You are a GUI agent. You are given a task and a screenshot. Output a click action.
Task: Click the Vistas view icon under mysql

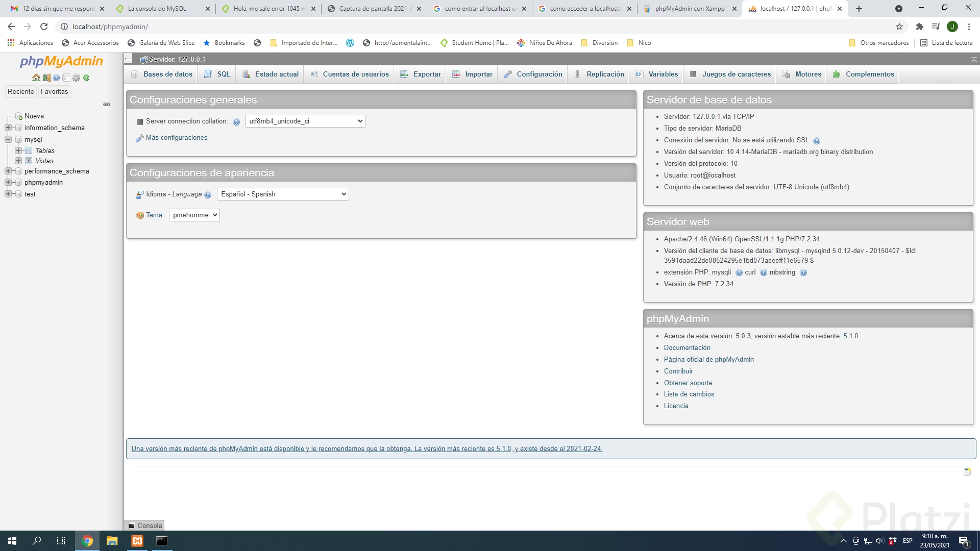click(29, 161)
